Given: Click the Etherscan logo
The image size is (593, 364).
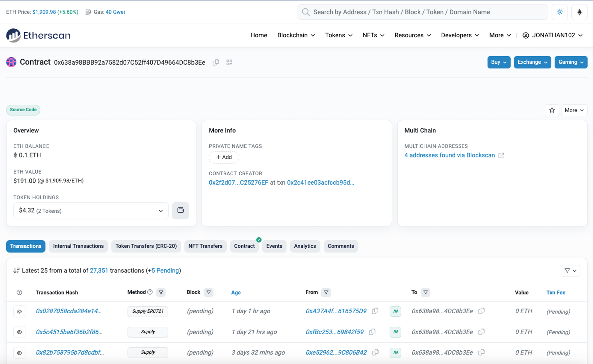Looking at the screenshot, I should tap(38, 35).
